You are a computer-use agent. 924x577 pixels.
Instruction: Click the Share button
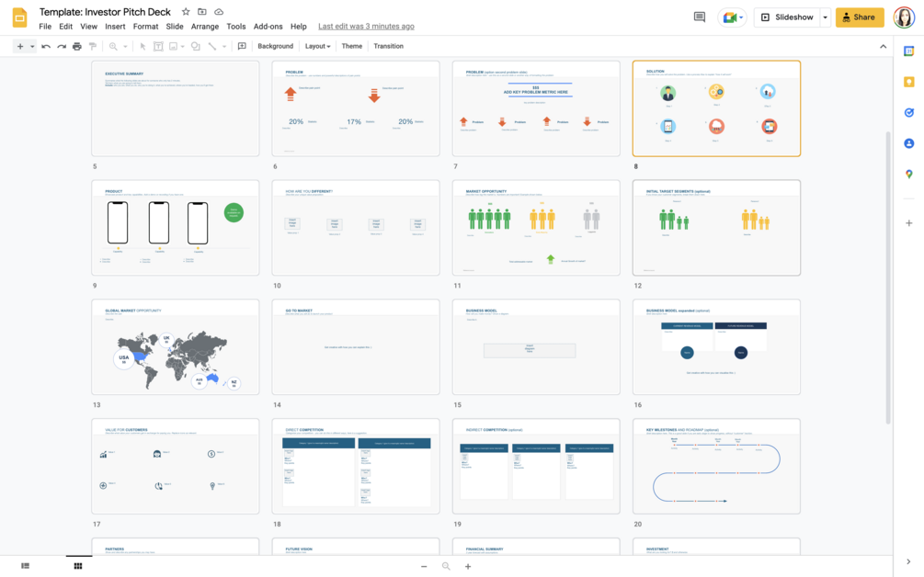pos(860,17)
